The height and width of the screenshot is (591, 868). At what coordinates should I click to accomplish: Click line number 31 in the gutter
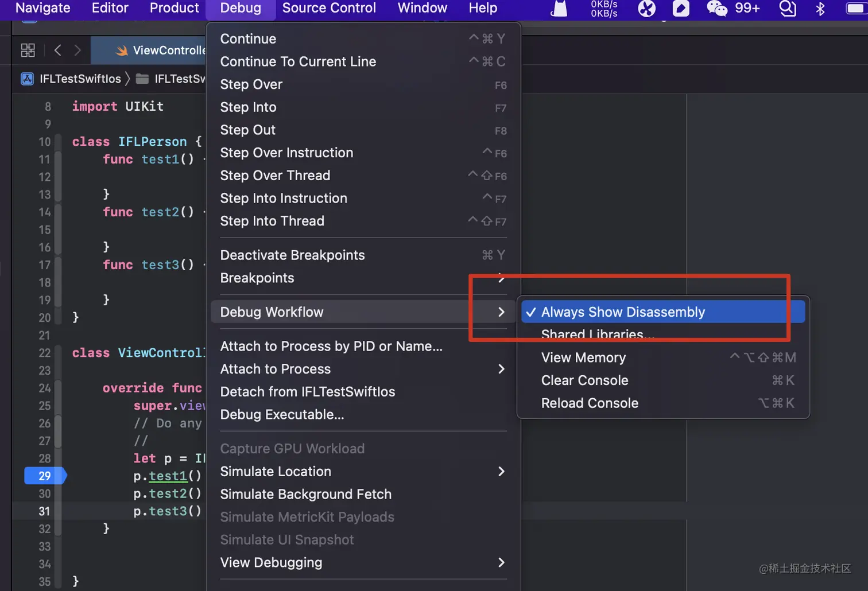pyautogui.click(x=44, y=511)
